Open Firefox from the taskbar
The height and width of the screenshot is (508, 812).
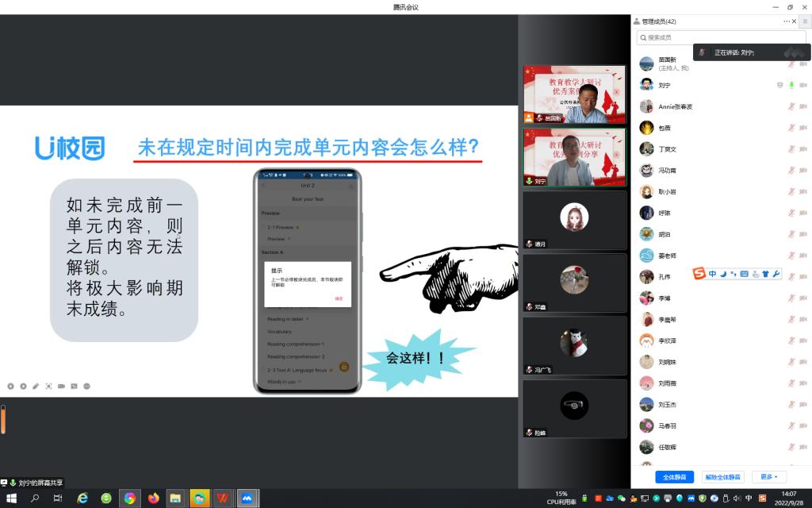153,498
